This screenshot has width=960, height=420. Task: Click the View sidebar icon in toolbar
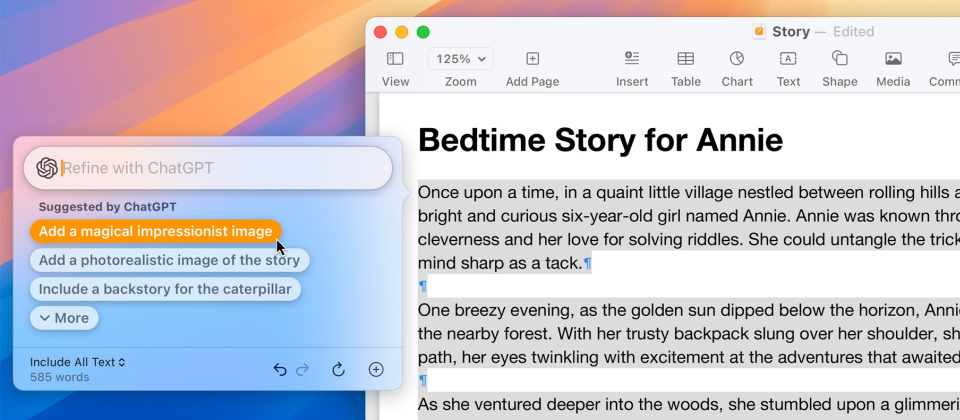pos(395,59)
